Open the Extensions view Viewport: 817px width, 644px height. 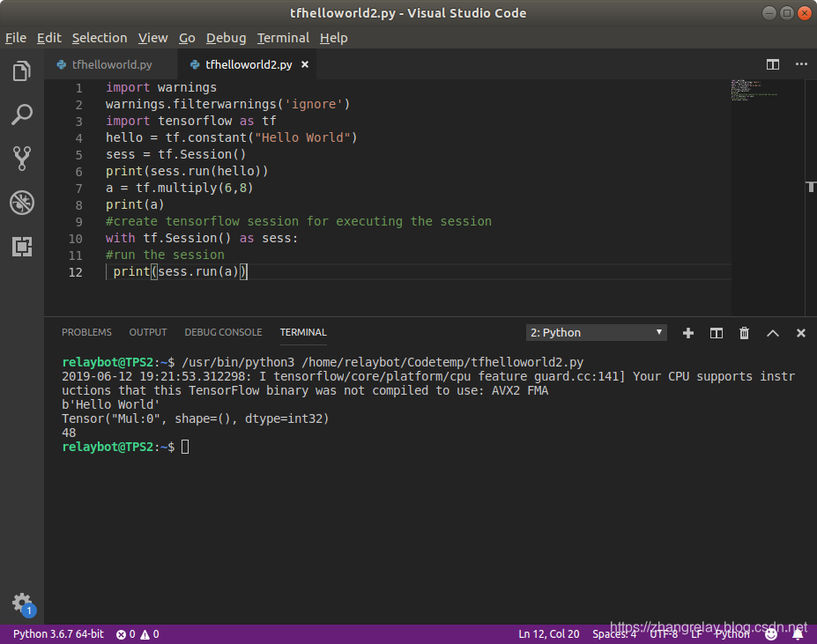pos(22,247)
